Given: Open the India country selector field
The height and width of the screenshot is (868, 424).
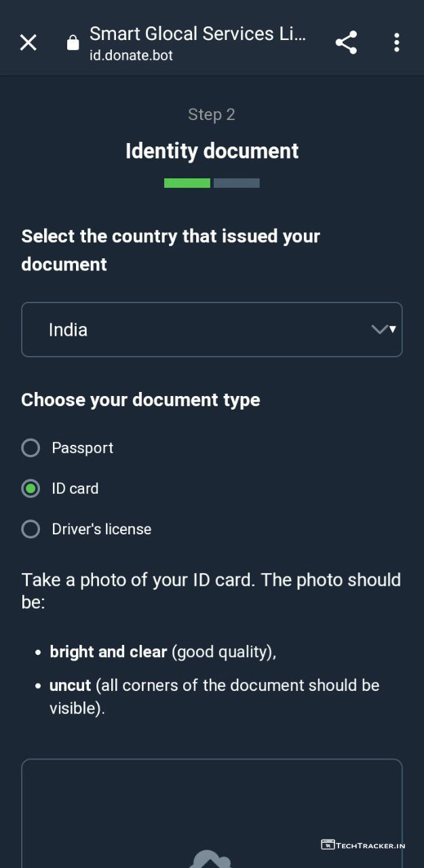Looking at the screenshot, I should 204,330.
